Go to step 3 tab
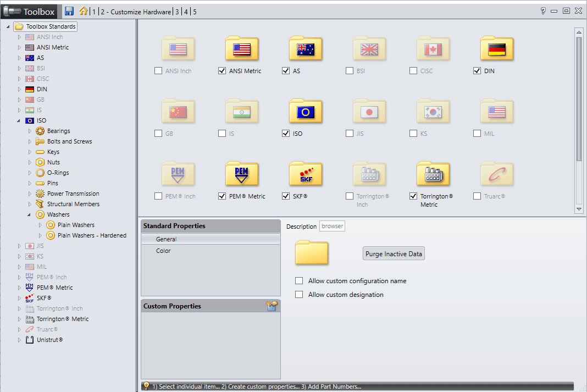 pos(177,12)
